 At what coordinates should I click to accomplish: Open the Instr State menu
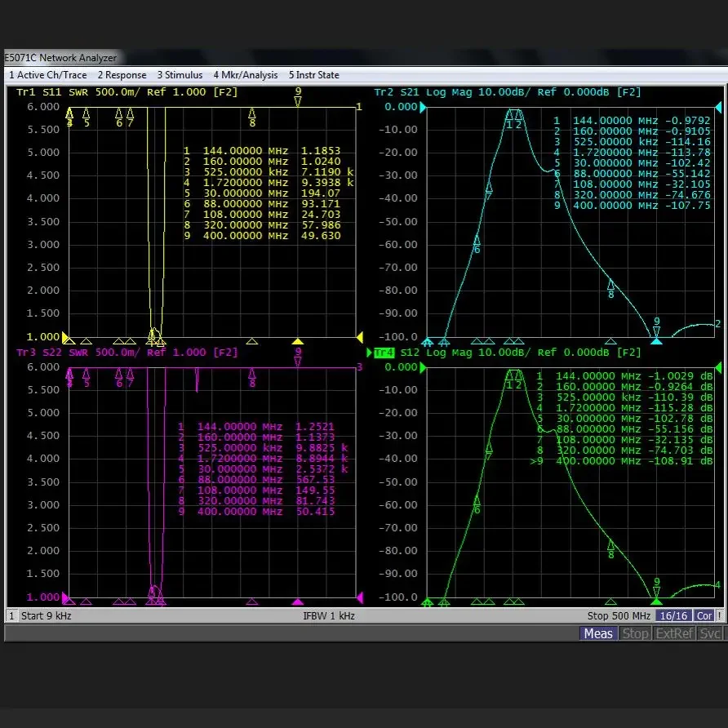coord(313,75)
